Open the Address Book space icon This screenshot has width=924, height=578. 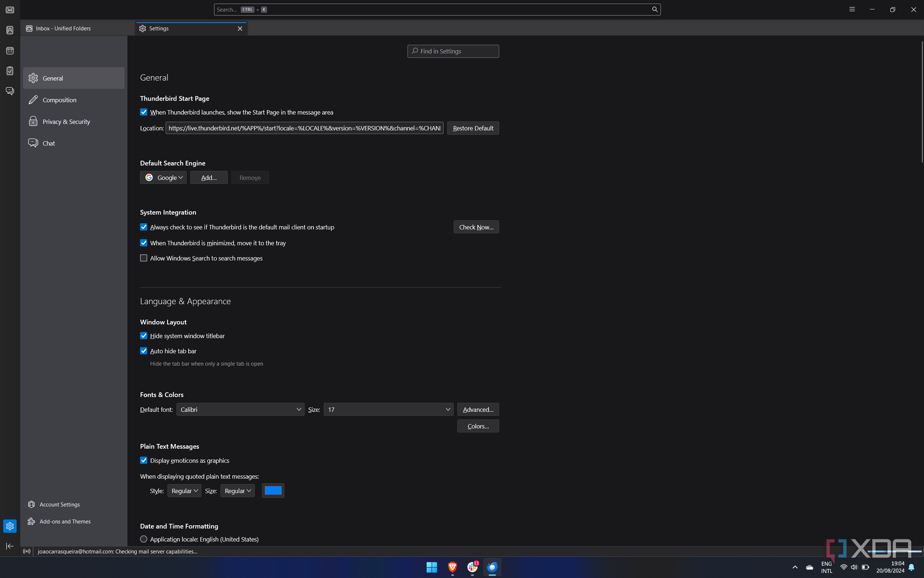tap(10, 30)
